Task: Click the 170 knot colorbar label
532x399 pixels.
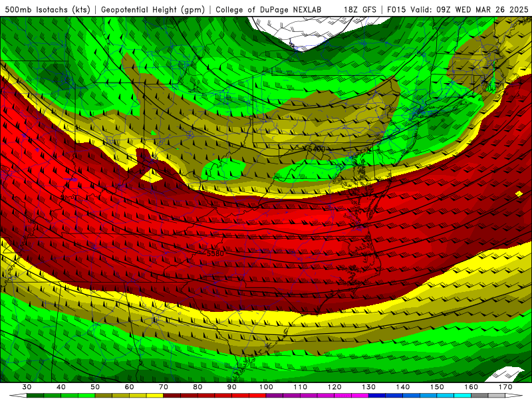Action: [505, 387]
